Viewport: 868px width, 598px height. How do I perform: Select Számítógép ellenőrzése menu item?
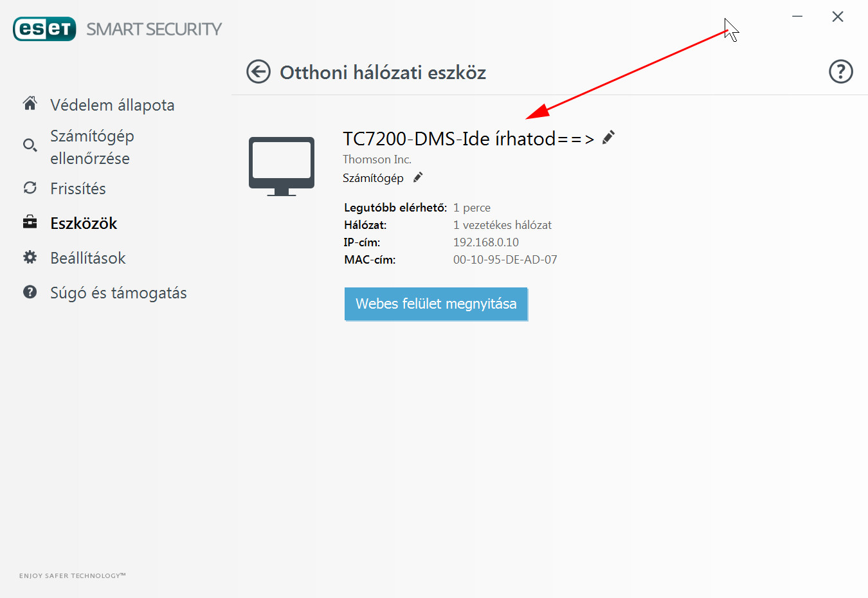tap(92, 147)
